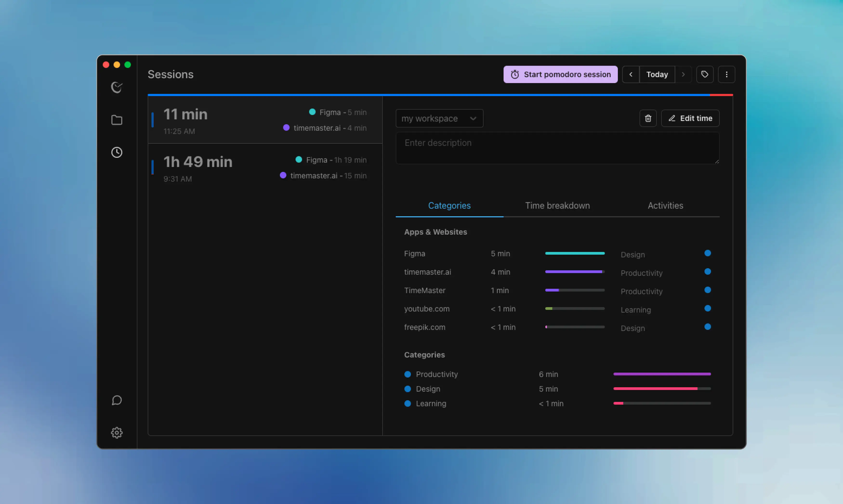The image size is (843, 504).
Task: Click the Productivity category progress bar
Action: tap(662, 374)
